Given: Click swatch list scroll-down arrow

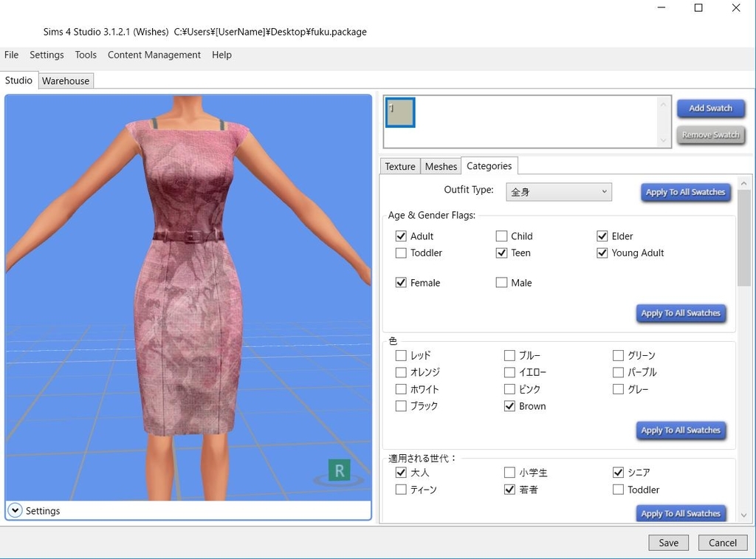Looking at the screenshot, I should coord(664,140).
